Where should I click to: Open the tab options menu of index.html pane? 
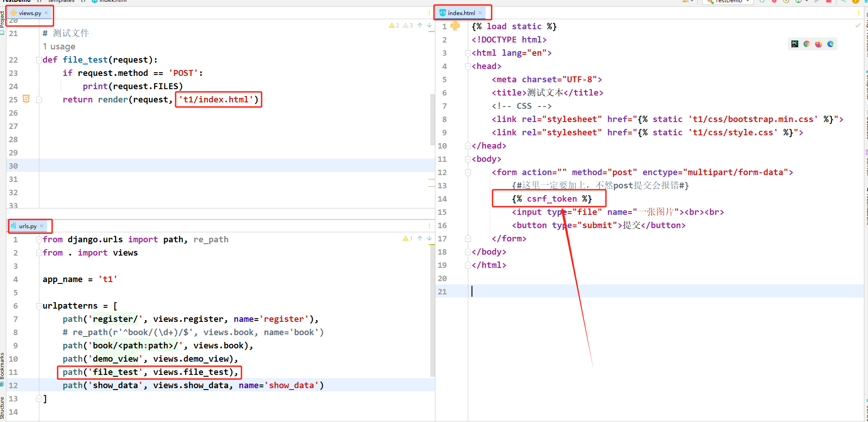pyautogui.click(x=858, y=13)
